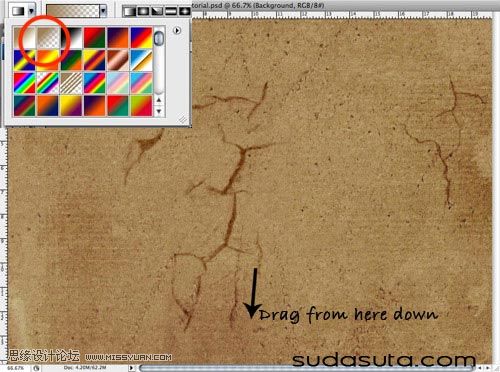
Task: Select the Radial Gradient style
Action: point(143,11)
